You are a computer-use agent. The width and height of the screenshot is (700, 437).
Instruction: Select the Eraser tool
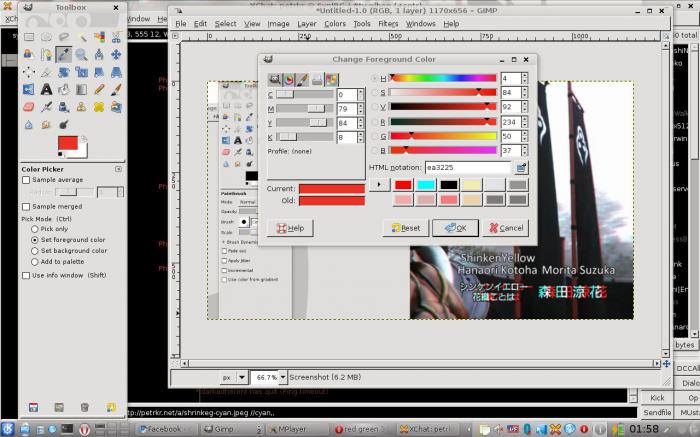point(29,107)
